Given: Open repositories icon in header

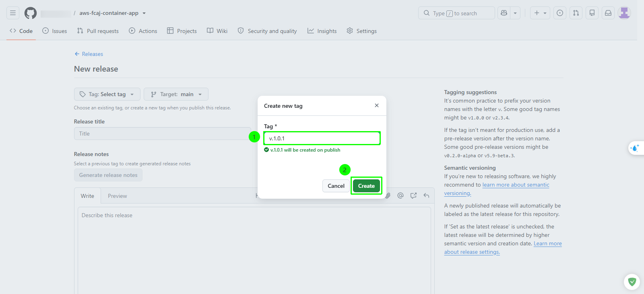Looking at the screenshot, I should click(592, 13).
